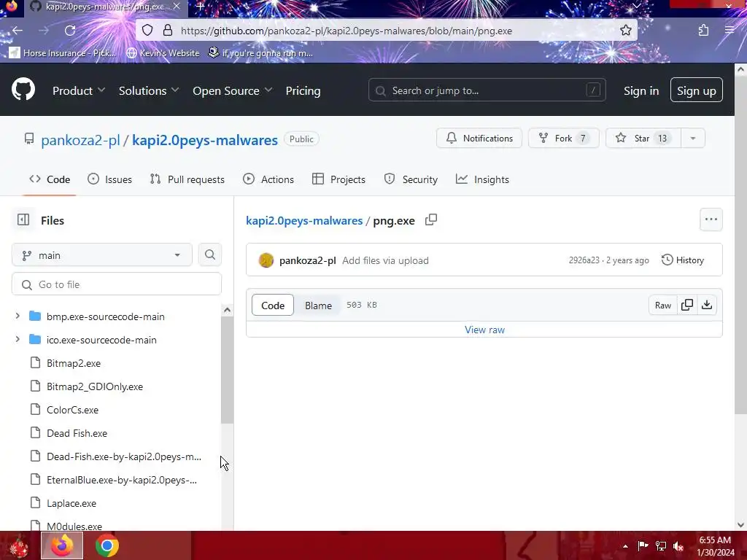Image resolution: width=747 pixels, height=560 pixels.
Task: Open Dead Fish.exe in file tree
Action: pyautogui.click(x=77, y=433)
